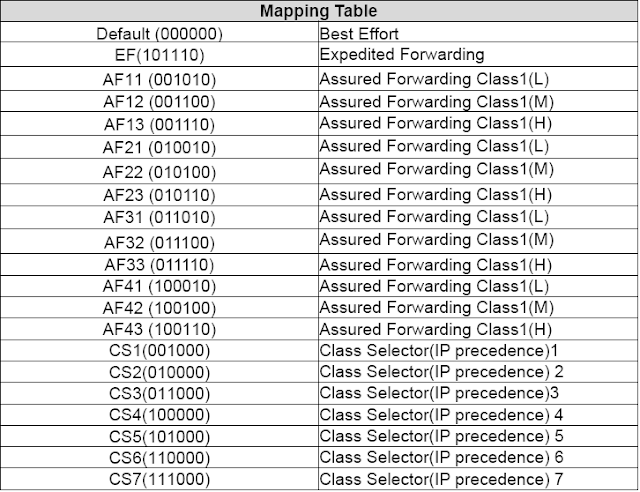Click the AF21 (010010) cell
This screenshot has width=640, height=492.
coord(160,147)
